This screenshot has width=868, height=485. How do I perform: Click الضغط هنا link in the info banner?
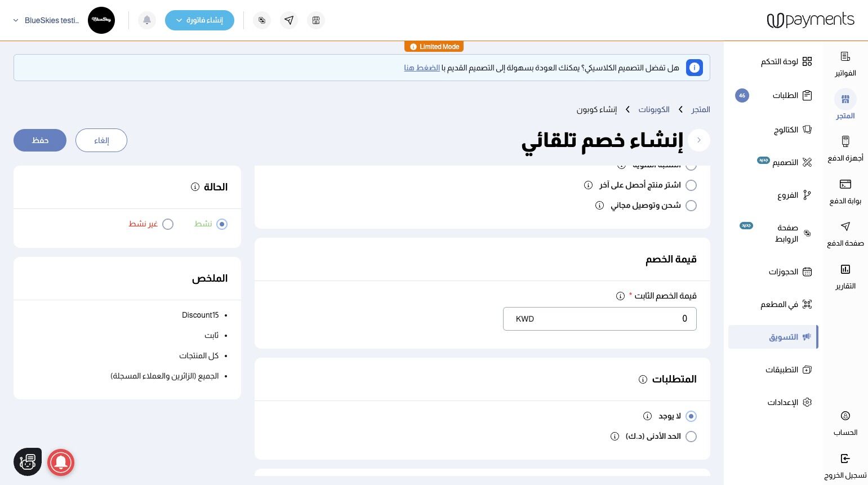click(422, 68)
